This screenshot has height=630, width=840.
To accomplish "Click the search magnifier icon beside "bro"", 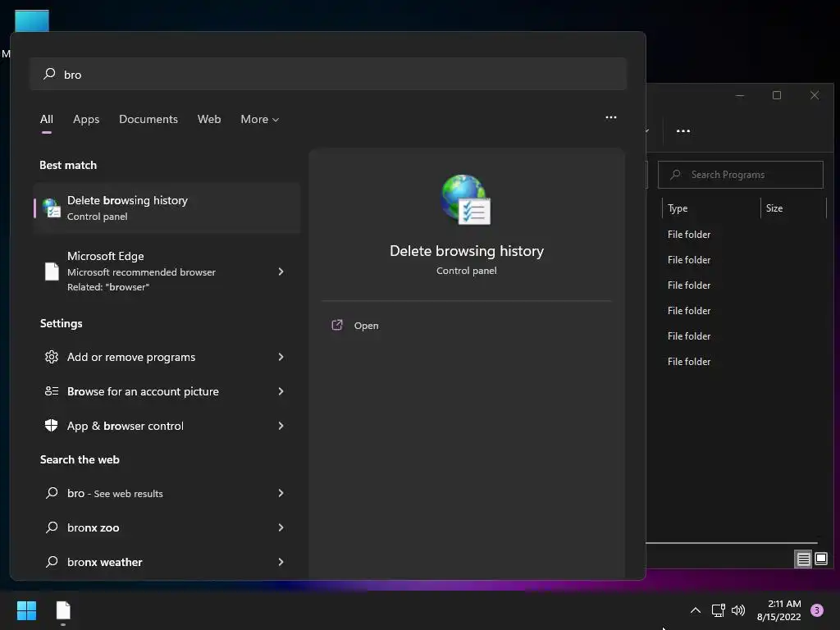I will (x=49, y=73).
